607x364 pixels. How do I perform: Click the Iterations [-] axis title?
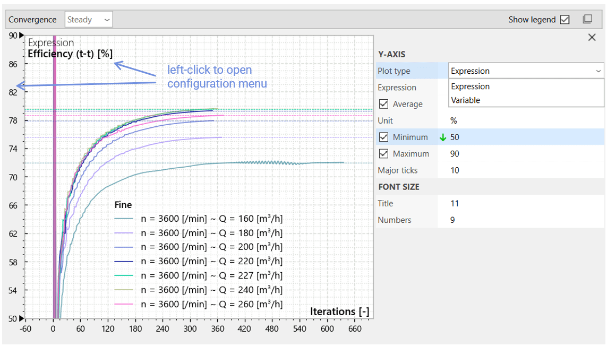point(339,311)
